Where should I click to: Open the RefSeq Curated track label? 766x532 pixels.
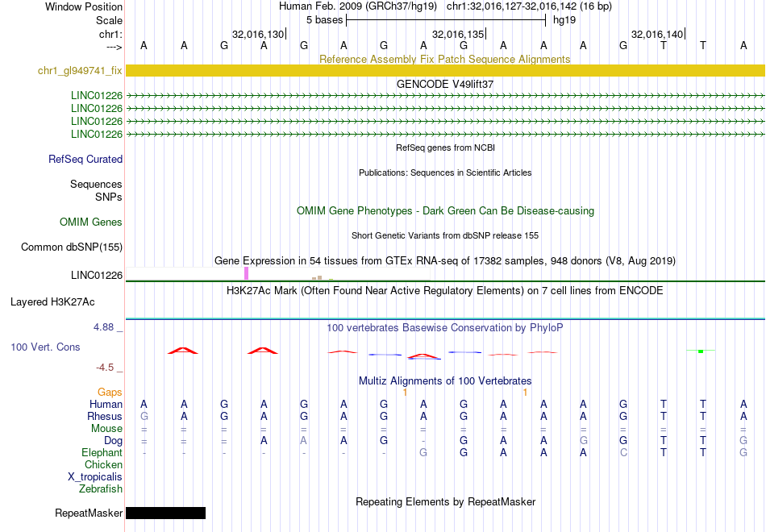[85, 160]
